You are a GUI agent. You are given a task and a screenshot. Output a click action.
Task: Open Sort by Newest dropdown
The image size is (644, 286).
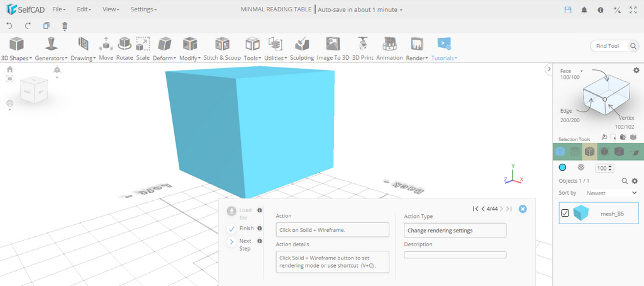(x=611, y=193)
